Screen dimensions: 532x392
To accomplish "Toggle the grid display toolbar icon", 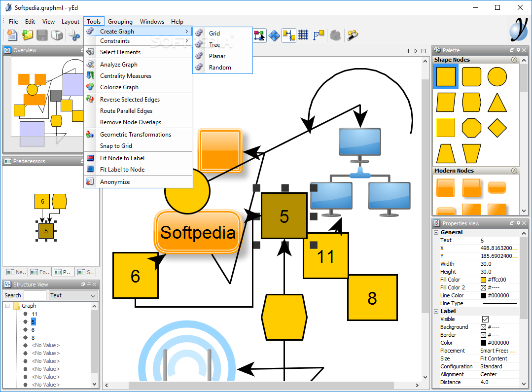I will click(x=303, y=35).
